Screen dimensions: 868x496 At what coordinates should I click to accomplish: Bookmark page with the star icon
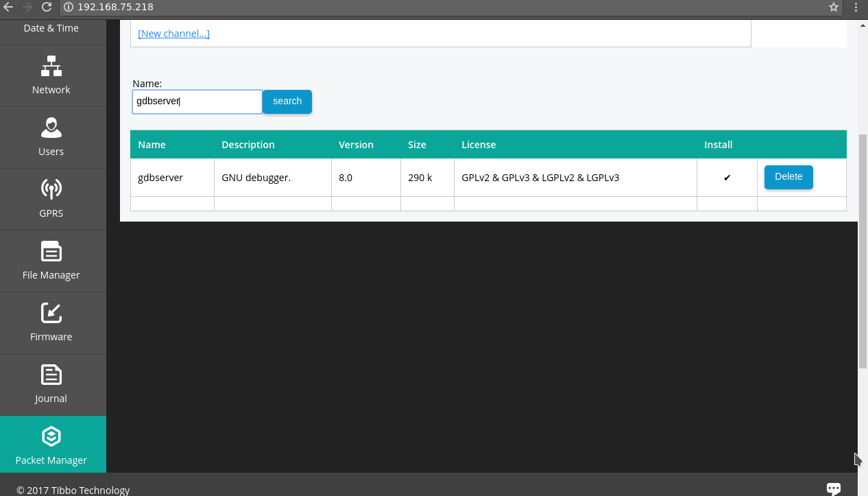pos(834,8)
